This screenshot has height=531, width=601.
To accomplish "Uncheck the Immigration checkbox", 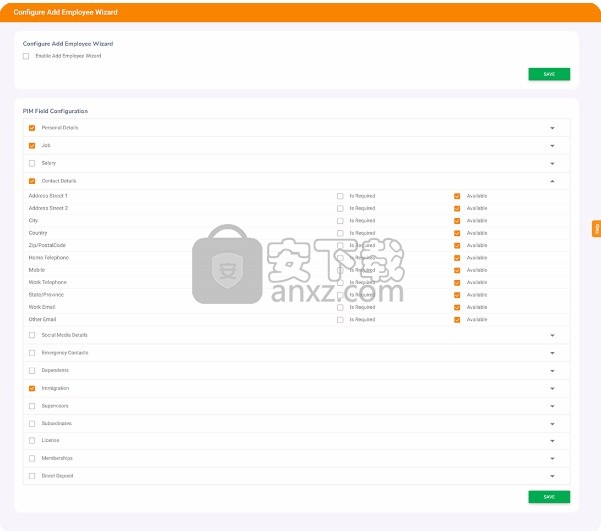I will [x=32, y=388].
